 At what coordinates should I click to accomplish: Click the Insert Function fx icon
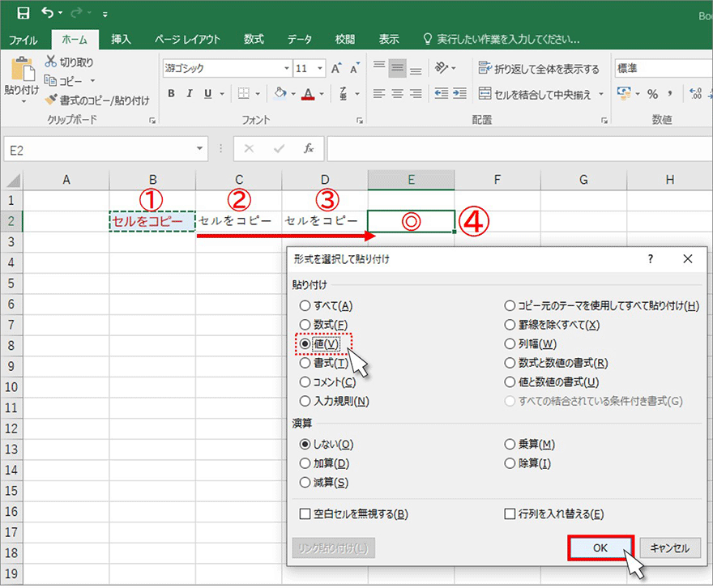click(x=308, y=149)
